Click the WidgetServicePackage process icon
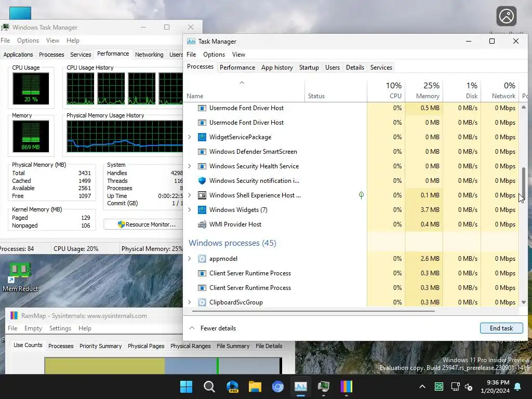Screen dimensions: 532x399 click(x=202, y=137)
